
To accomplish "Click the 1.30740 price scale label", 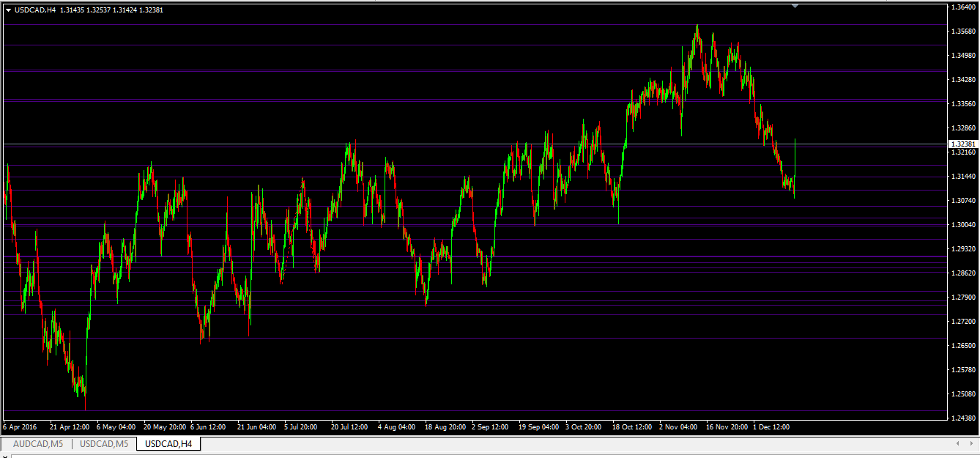I will coord(962,201).
